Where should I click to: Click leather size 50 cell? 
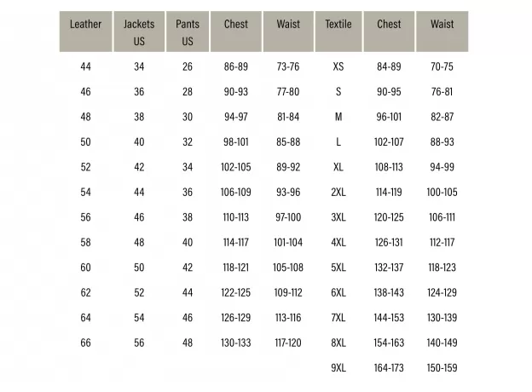coord(85,142)
